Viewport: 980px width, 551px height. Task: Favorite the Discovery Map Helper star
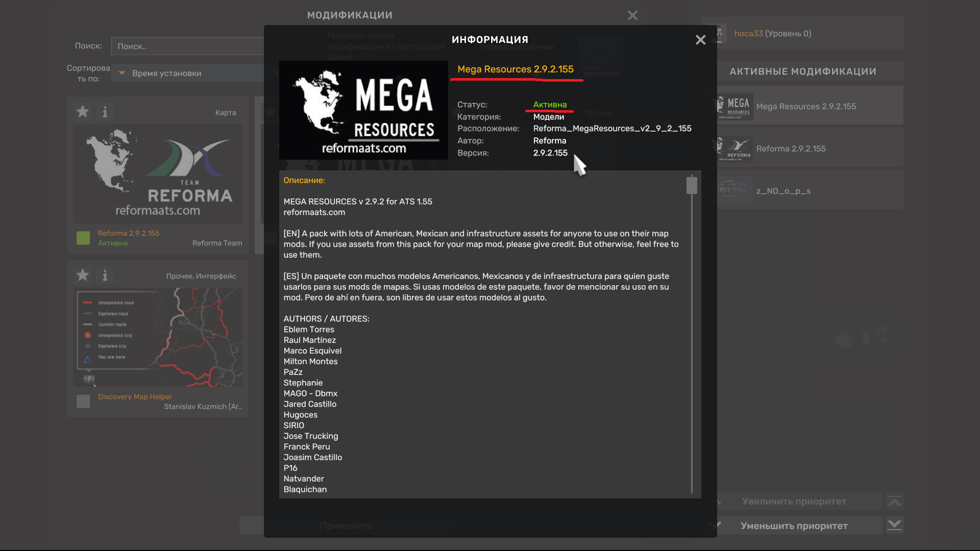83,275
